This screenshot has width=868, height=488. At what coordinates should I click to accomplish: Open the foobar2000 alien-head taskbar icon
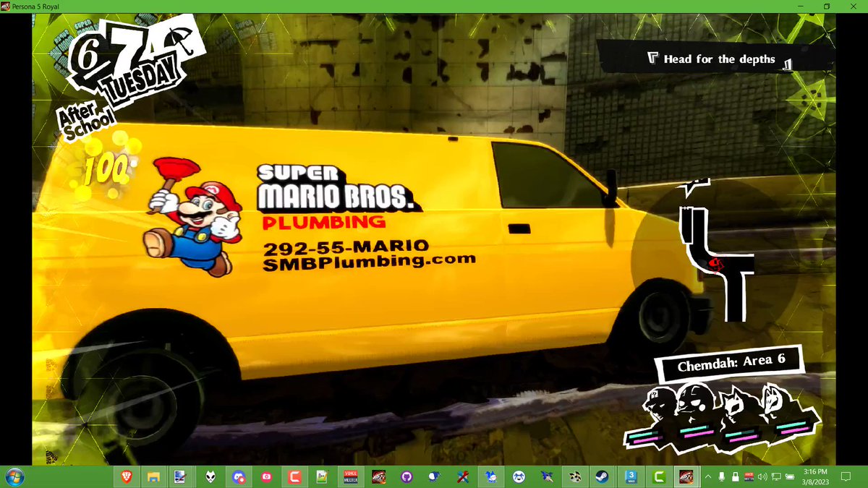click(209, 477)
